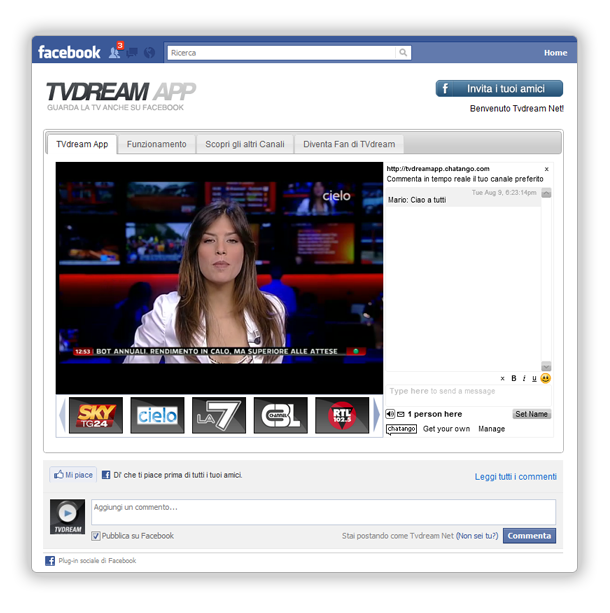Open the smiley emoticon picker

click(545, 378)
